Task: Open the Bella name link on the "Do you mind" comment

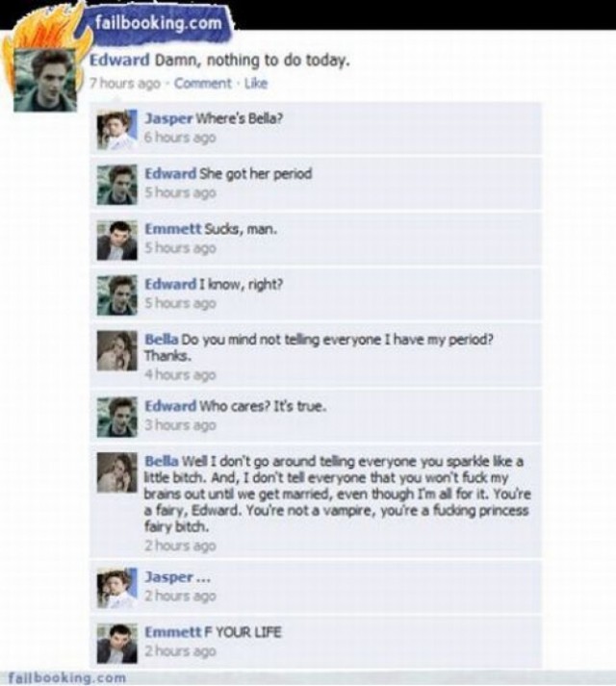Action: pos(162,340)
